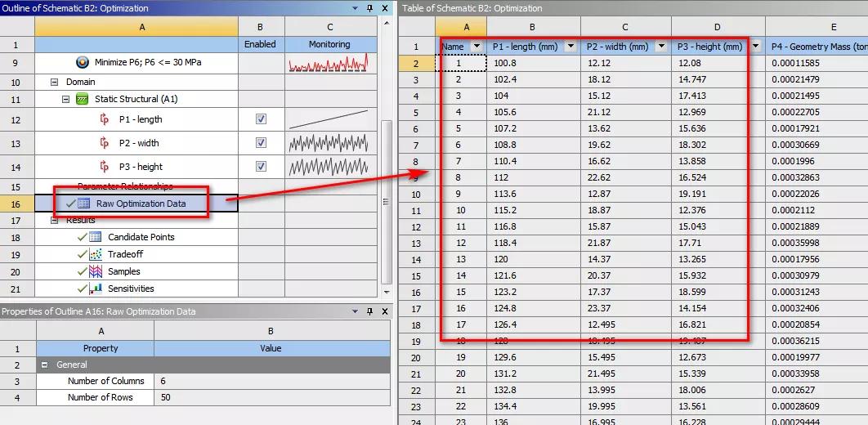Click the P1 length cell 112
Screen dimensions: 868x425
coord(534,177)
